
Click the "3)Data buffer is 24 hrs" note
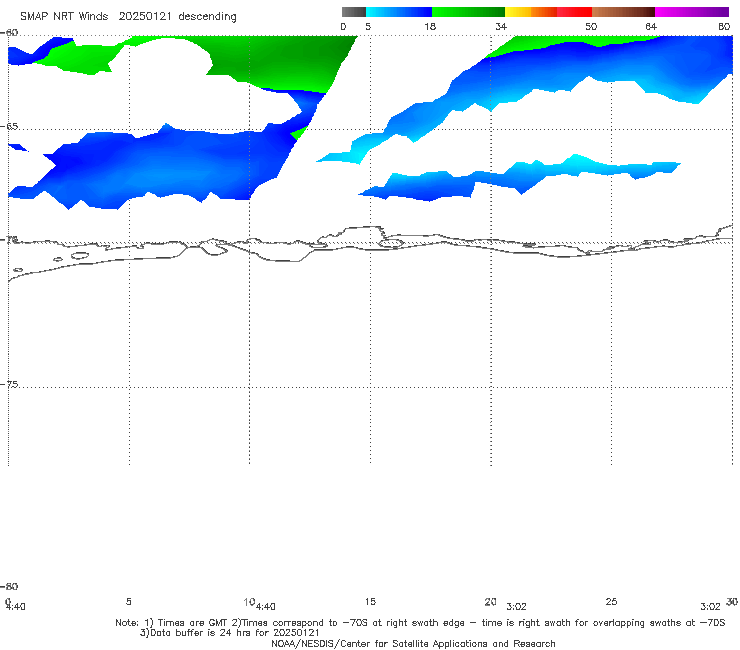click(230, 633)
